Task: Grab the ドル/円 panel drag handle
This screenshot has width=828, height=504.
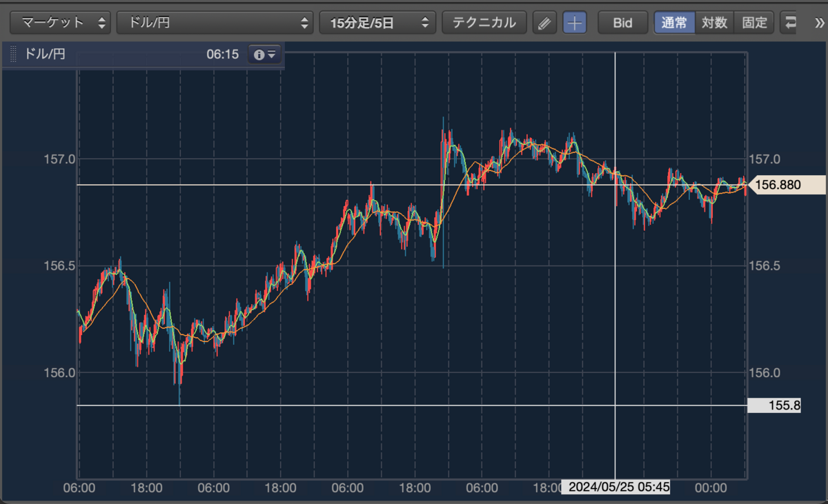Action: coord(13,54)
